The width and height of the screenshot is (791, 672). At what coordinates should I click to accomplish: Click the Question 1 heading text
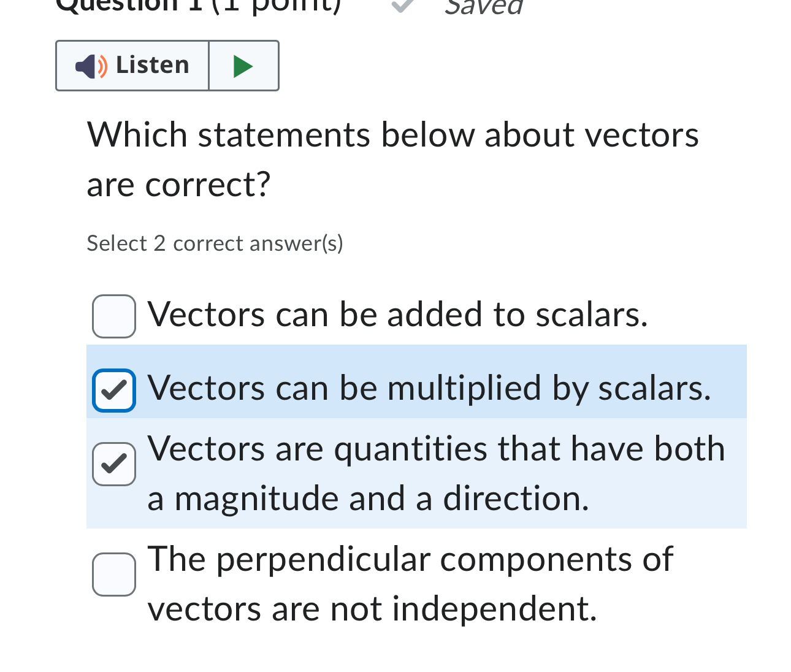(197, 5)
